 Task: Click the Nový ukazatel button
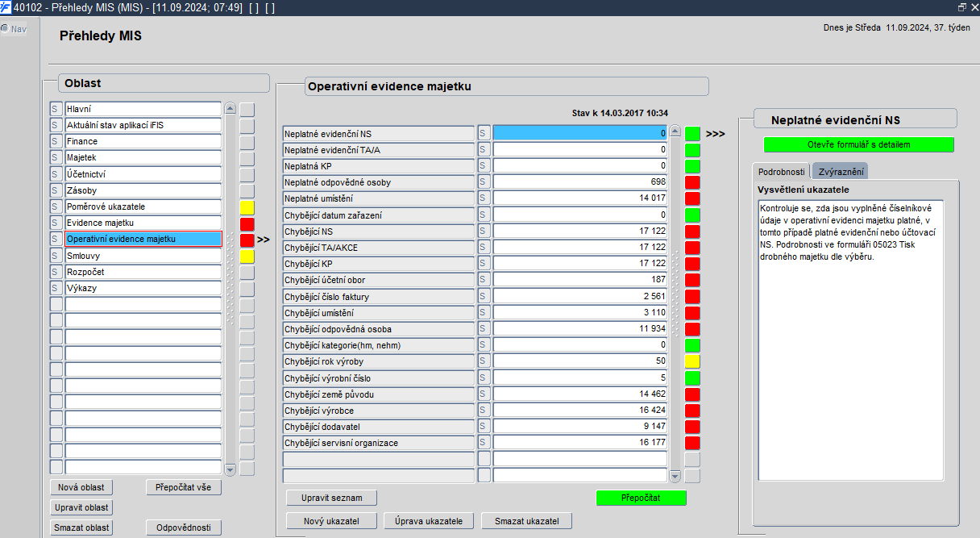331,521
